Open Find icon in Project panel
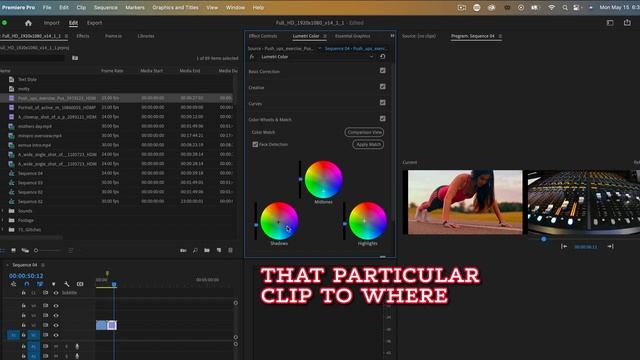This screenshot has width=640, height=360. coord(195,250)
